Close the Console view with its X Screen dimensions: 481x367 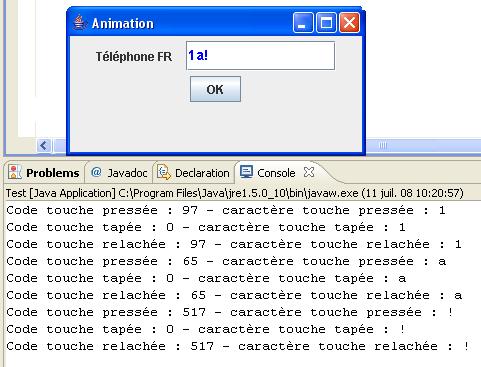point(309,172)
